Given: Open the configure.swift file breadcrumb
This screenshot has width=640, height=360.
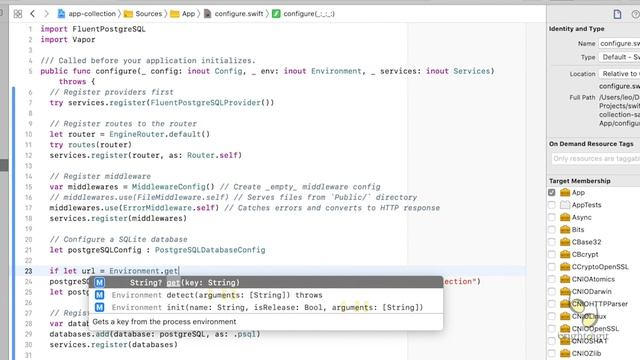Looking at the screenshot, I should (233, 14).
